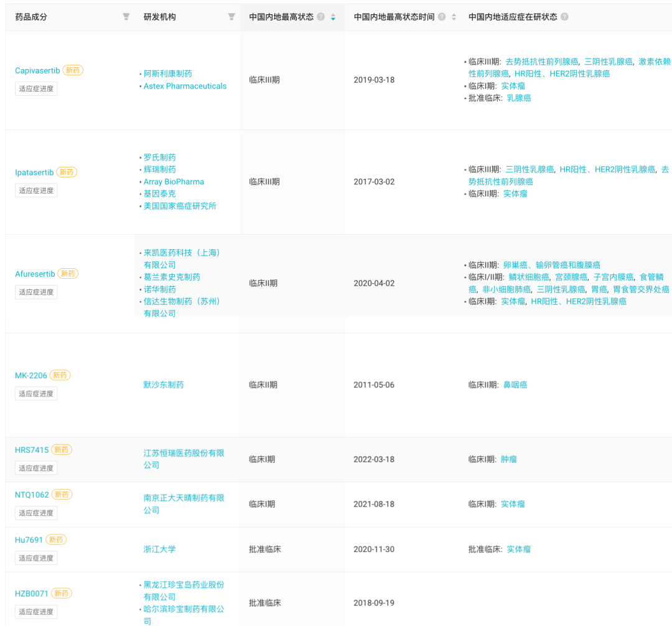The height and width of the screenshot is (626, 672).
Task: Click 适应症进度 button under HZB0071
Action: (x=36, y=612)
